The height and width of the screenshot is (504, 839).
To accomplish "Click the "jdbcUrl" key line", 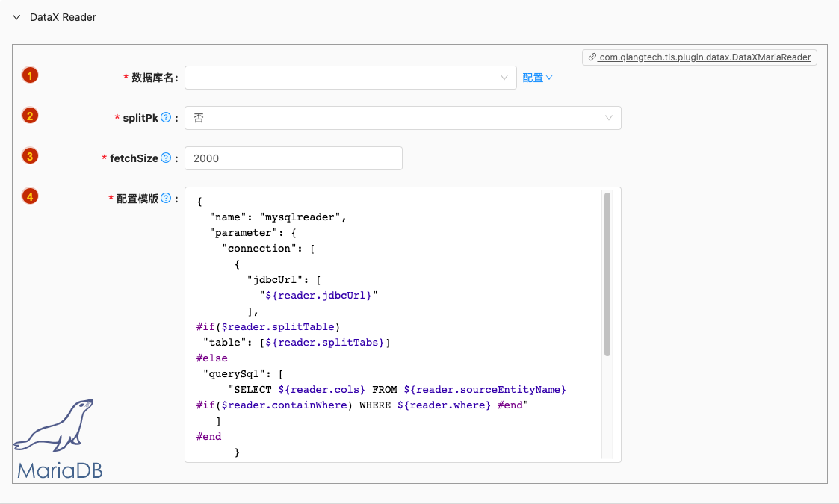I will pyautogui.click(x=284, y=280).
